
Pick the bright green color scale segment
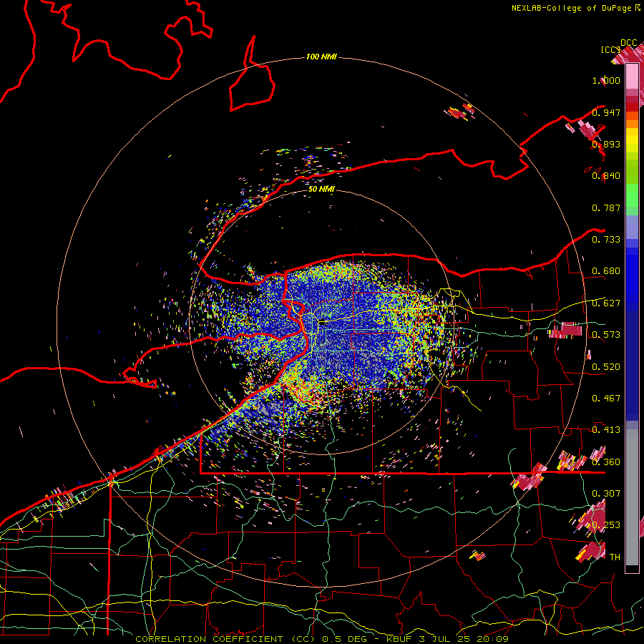click(x=632, y=195)
